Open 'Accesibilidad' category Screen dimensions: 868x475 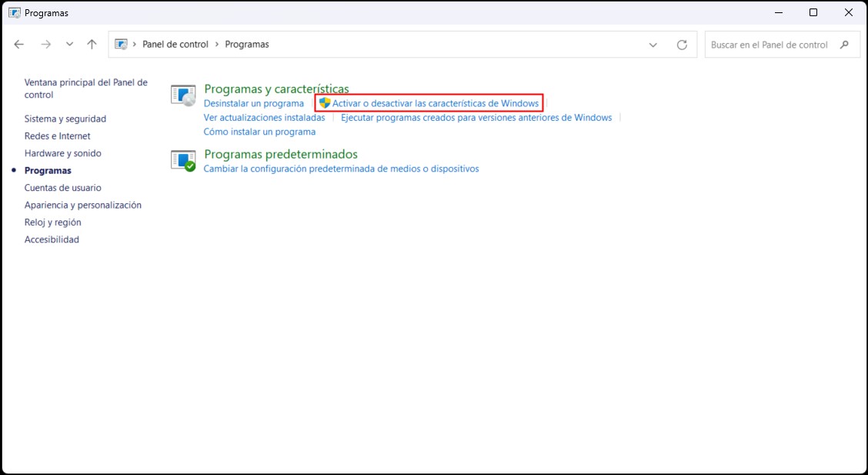tap(52, 239)
